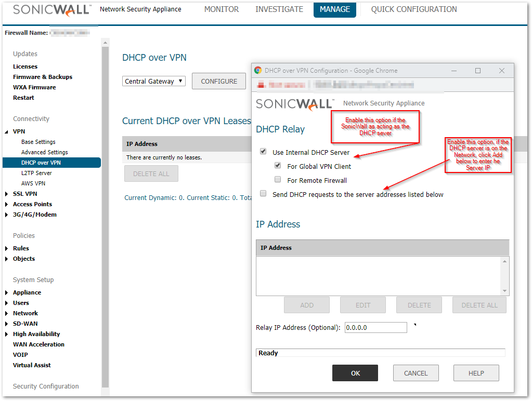Click the Chrome icon in popup title bar

pos(258,71)
